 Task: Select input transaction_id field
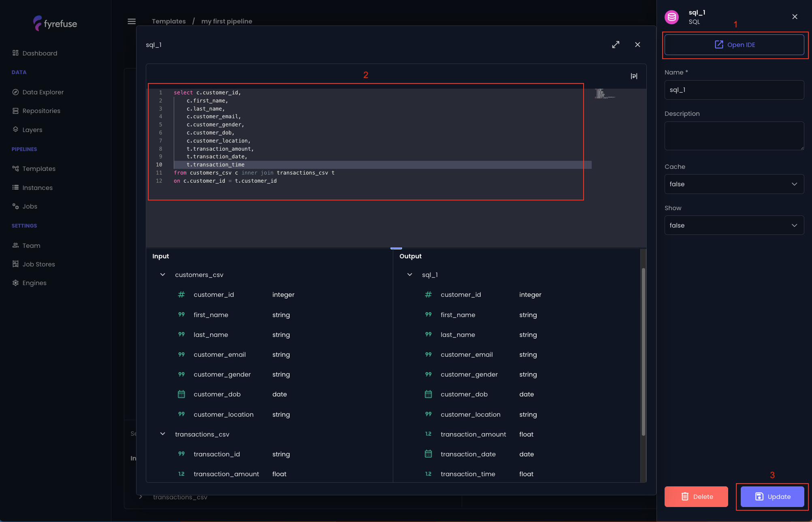217,454
